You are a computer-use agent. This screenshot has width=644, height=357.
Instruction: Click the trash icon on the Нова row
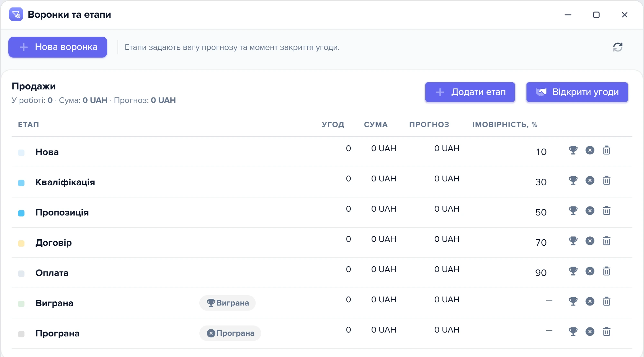pos(607,150)
